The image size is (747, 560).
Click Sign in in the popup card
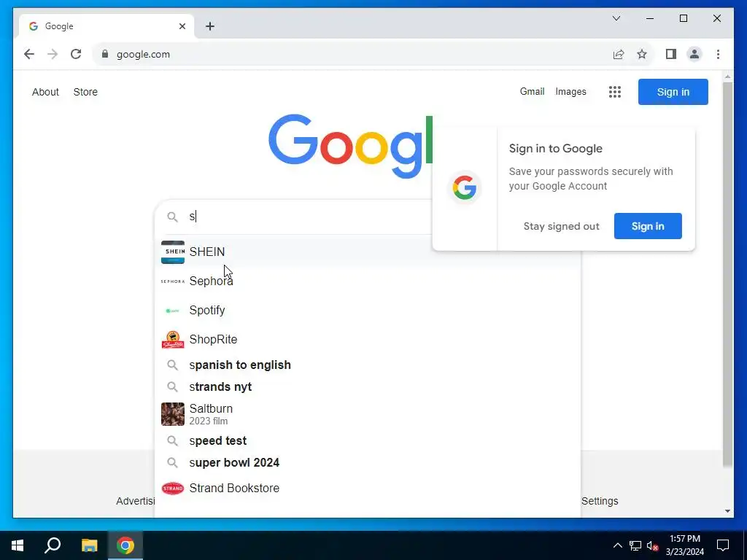[x=648, y=226]
